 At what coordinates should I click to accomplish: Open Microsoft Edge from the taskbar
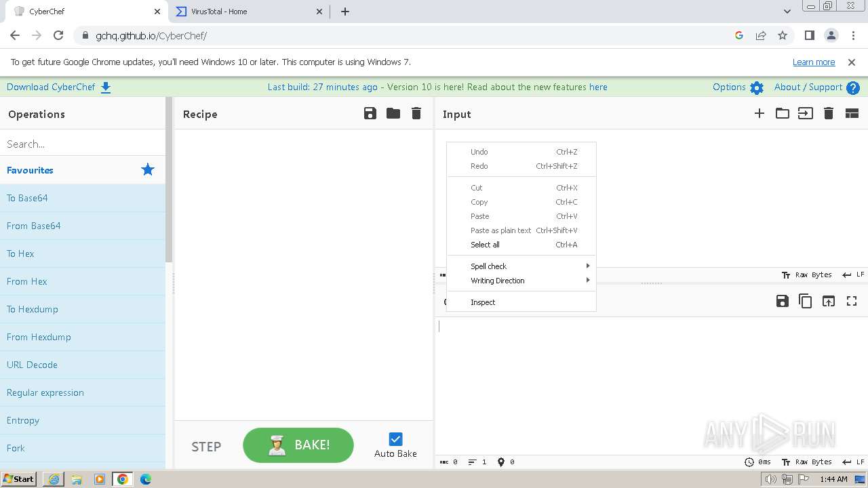click(146, 479)
